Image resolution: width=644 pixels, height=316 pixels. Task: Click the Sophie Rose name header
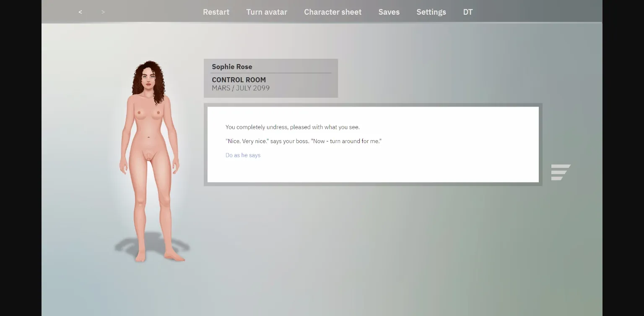[x=232, y=67]
